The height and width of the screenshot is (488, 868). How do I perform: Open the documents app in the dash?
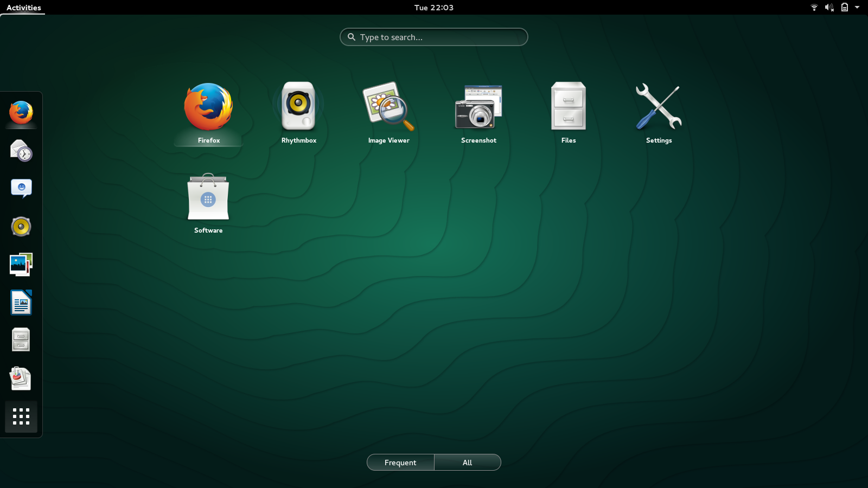click(x=21, y=378)
